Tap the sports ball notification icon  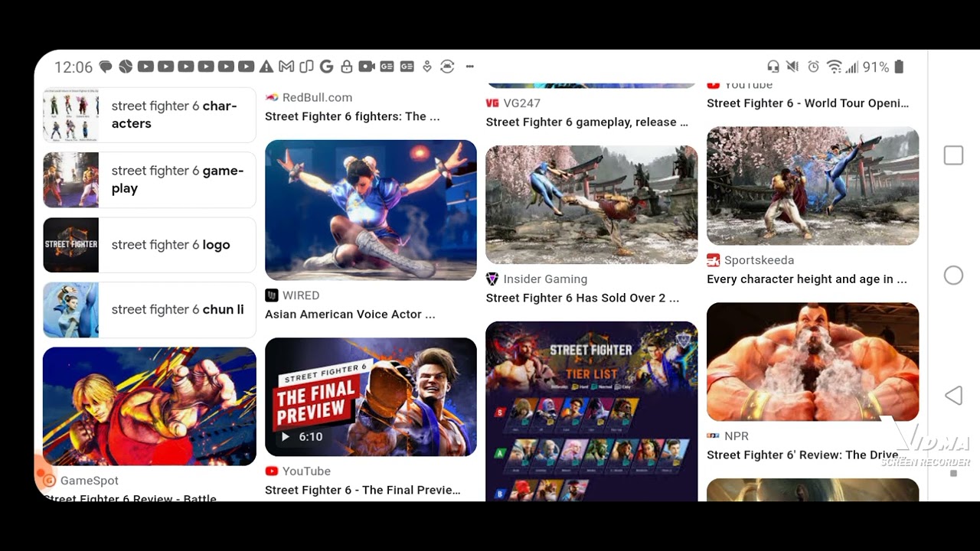126,67
